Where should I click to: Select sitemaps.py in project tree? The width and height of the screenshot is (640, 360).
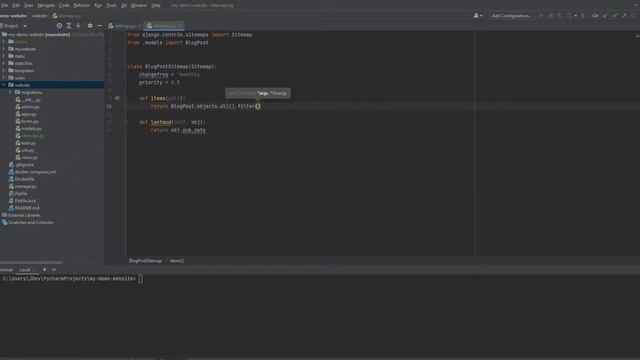pyautogui.click(x=30, y=136)
